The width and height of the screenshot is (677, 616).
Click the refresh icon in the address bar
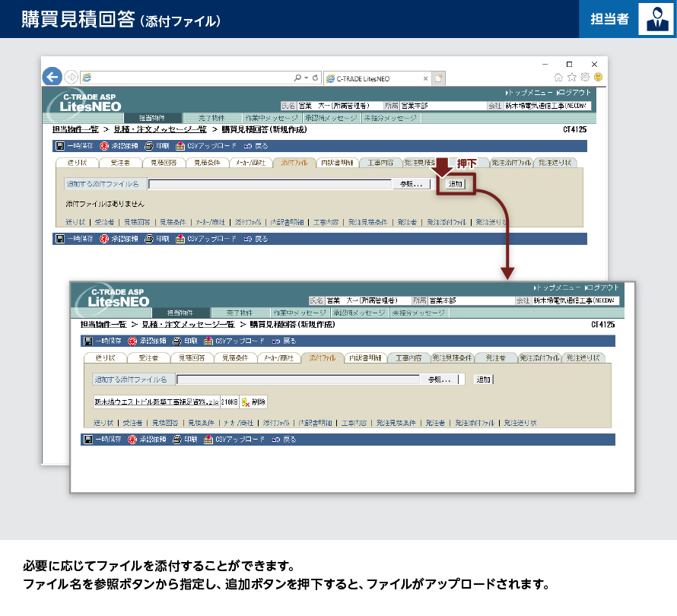tap(316, 78)
